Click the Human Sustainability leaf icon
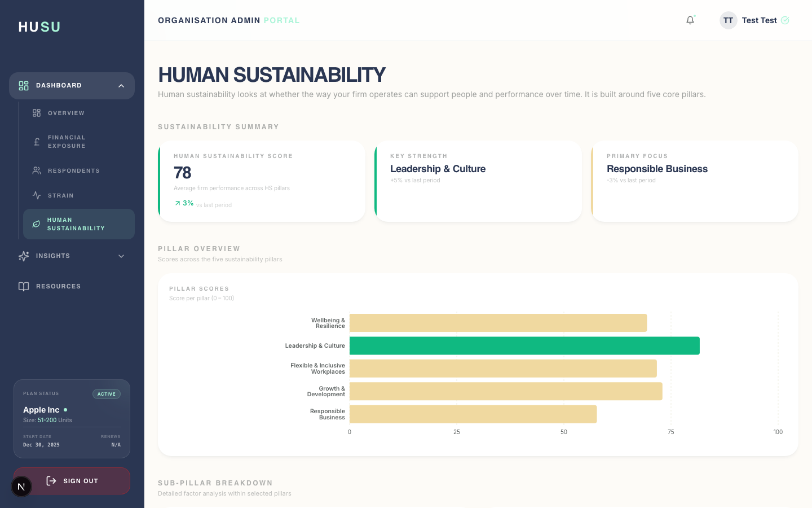812x508 pixels. pos(36,224)
